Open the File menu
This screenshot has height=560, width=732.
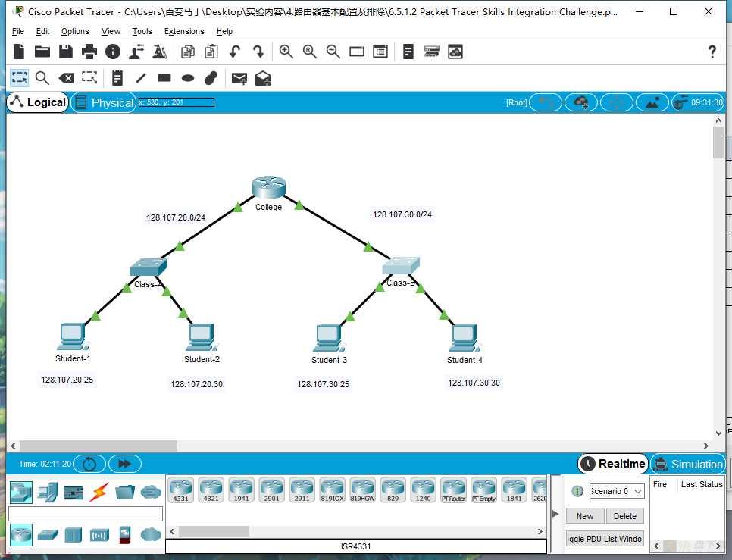coord(18,31)
